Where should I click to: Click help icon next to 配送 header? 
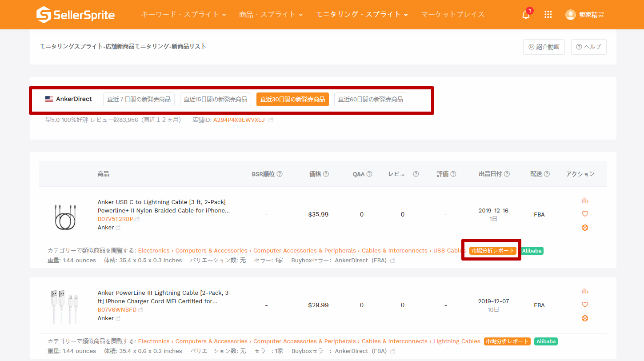pos(547,174)
